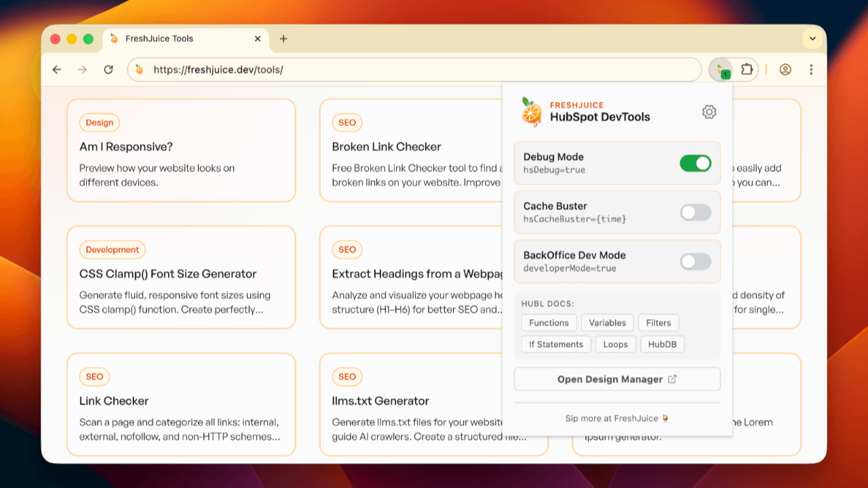
Task: Open the Link Checker tool card
Action: [x=181, y=405]
